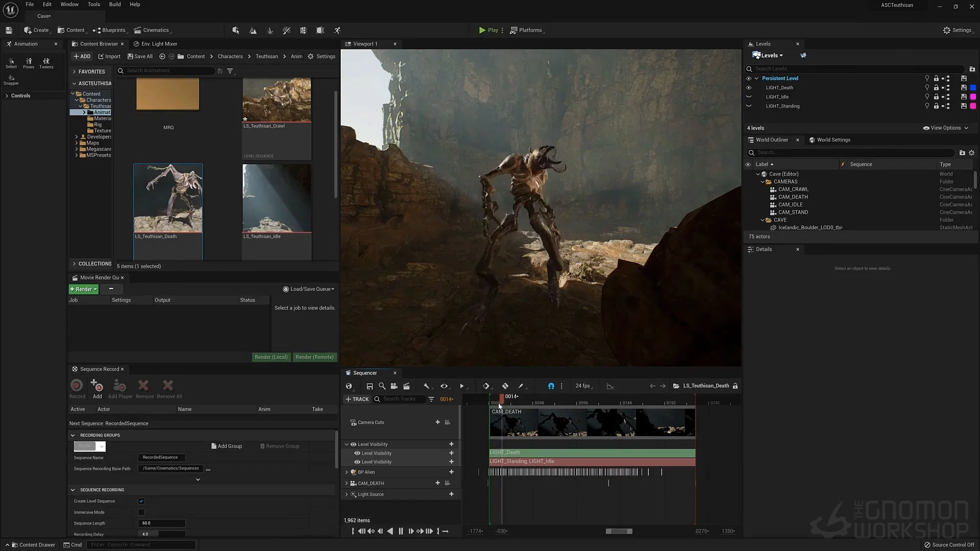Click the Save level icon in main toolbar
This screenshot has height=551, width=980.
pos(9,30)
